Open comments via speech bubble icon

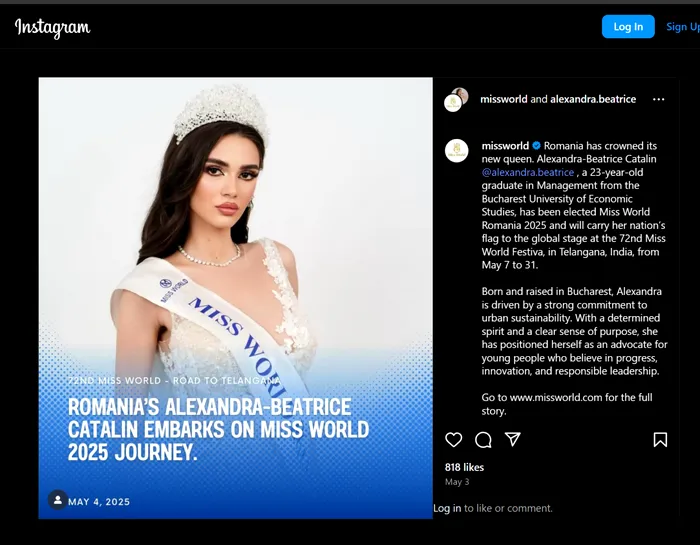click(x=483, y=440)
